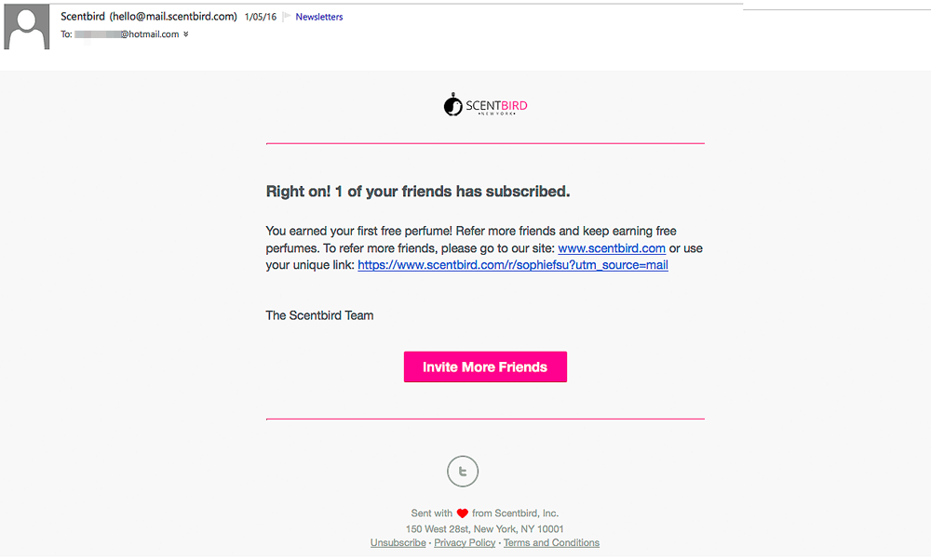Click the 'Right on!' email heading

coord(418,192)
